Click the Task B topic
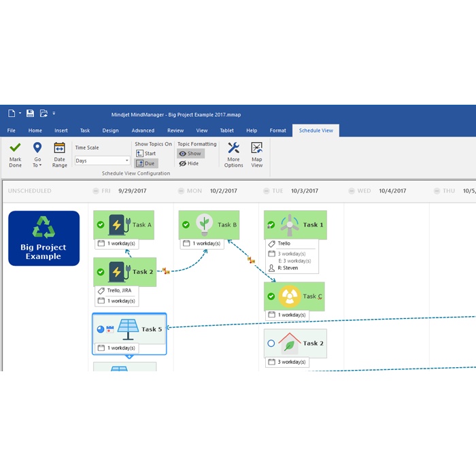 [209, 225]
